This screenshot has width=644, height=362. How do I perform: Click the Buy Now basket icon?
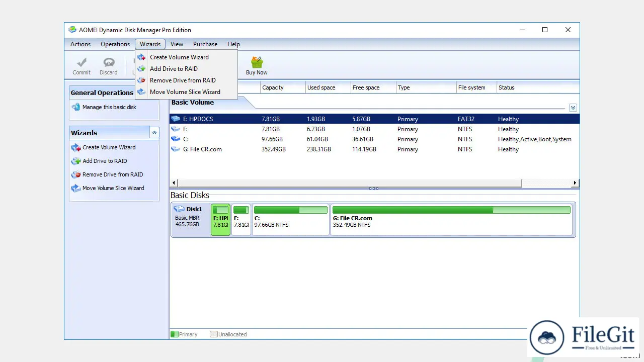pos(257,62)
